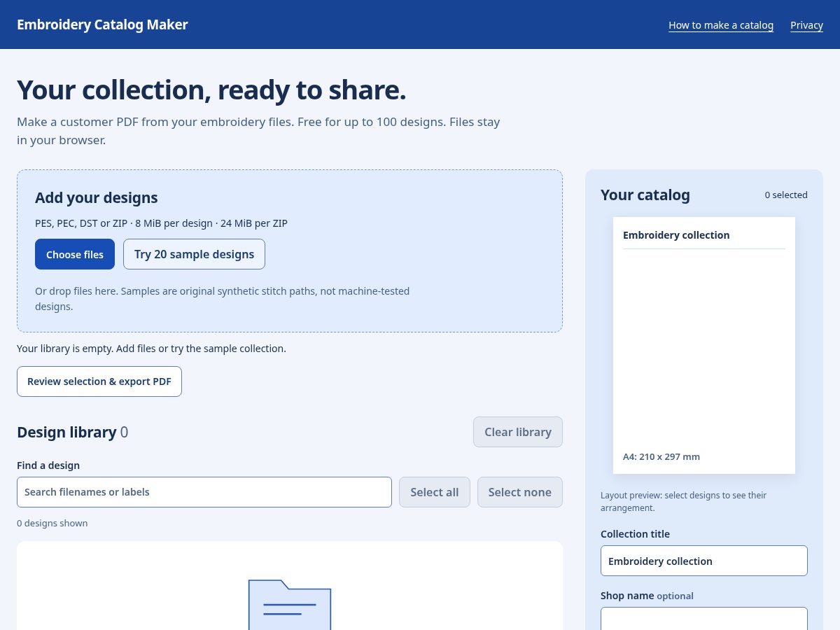840x630 pixels.
Task: Click the 'Add your designs' heading
Action: pos(97,197)
